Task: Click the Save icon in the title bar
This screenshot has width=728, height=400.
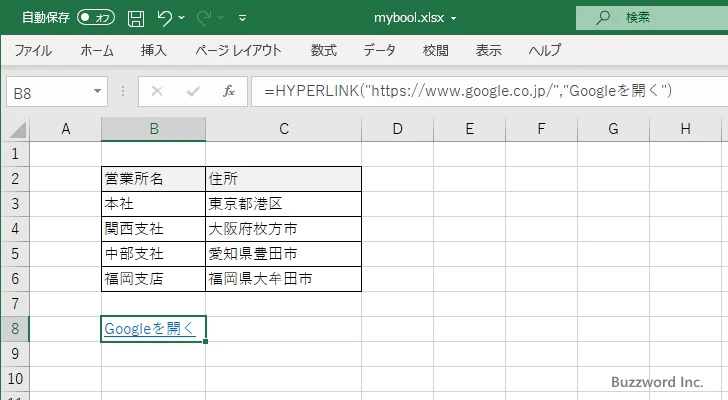Action: (136, 18)
